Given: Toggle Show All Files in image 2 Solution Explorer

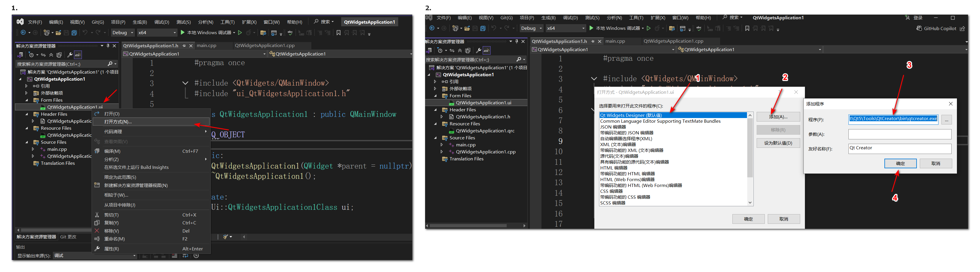Looking at the screenshot, I should point(468,51).
